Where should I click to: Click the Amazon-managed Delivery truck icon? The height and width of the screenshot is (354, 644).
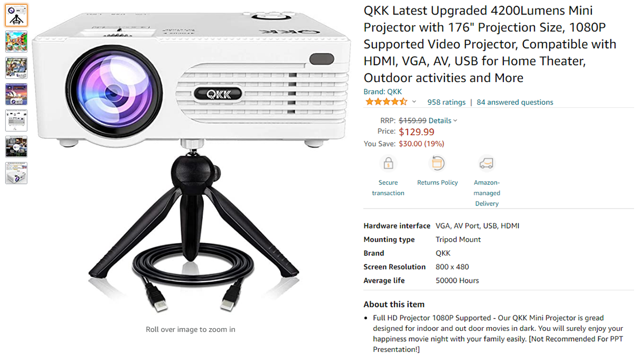[x=487, y=163]
